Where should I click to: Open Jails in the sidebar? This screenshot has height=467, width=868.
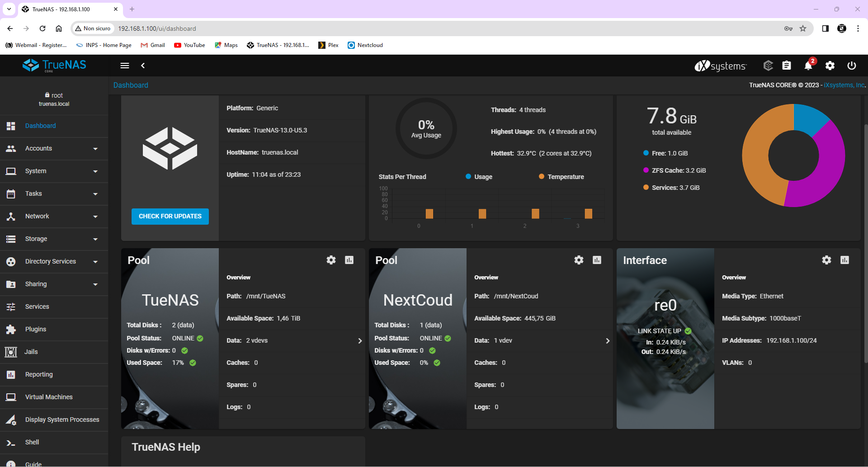(x=54, y=352)
